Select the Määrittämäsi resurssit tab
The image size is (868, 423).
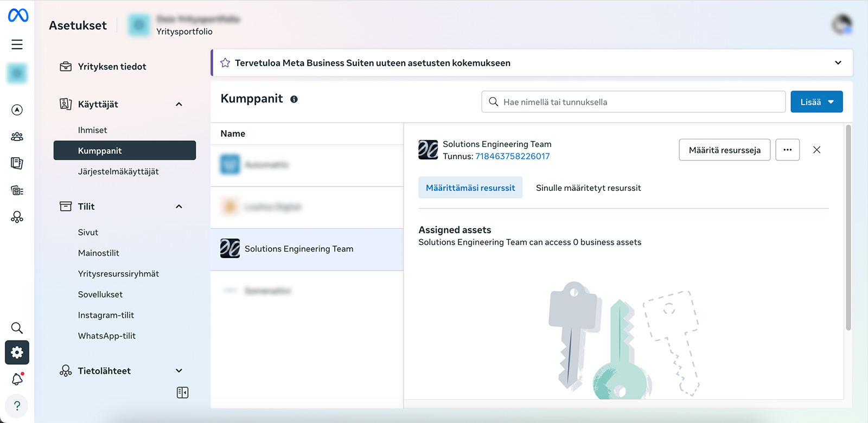coord(470,188)
